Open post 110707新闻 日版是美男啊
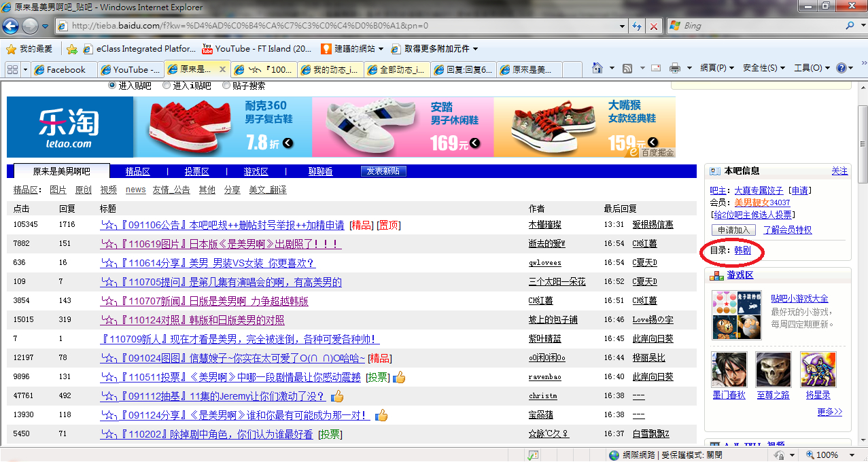The height and width of the screenshot is (462, 868). click(205, 301)
